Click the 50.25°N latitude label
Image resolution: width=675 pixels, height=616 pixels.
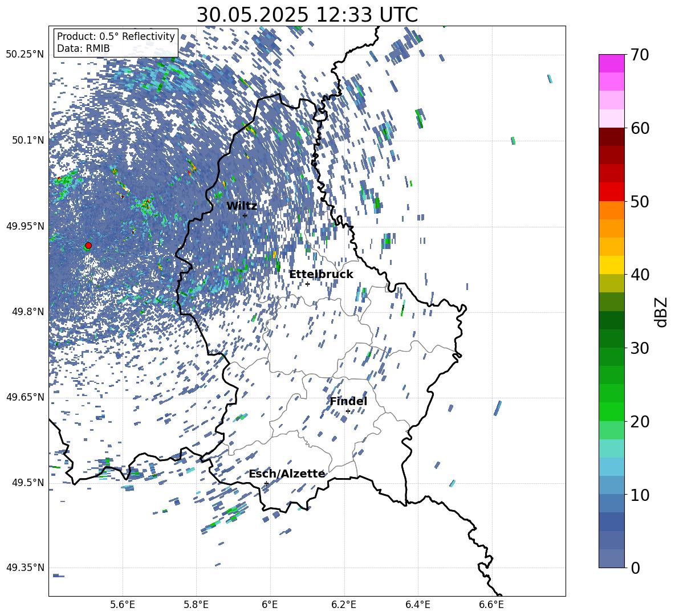25,55
